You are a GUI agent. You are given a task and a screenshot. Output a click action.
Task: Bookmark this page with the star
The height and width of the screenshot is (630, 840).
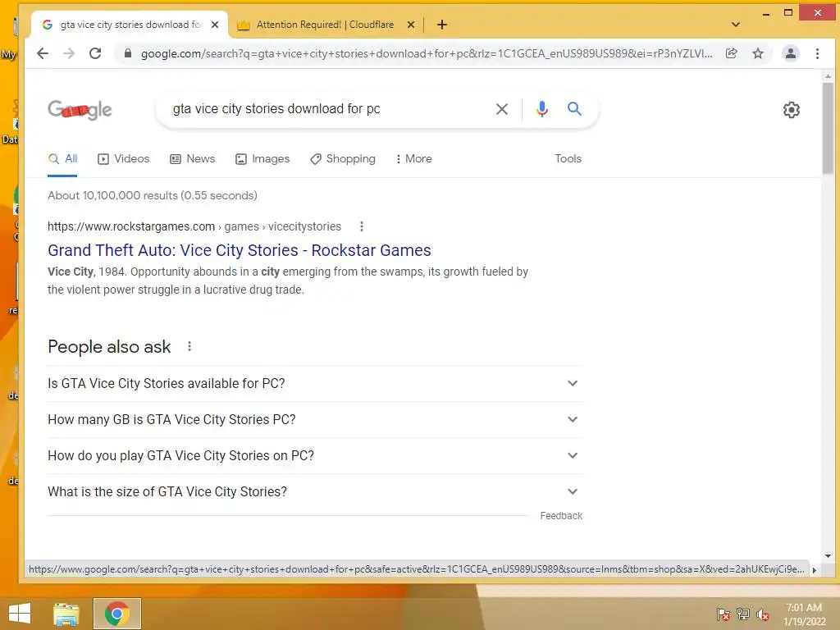757,53
